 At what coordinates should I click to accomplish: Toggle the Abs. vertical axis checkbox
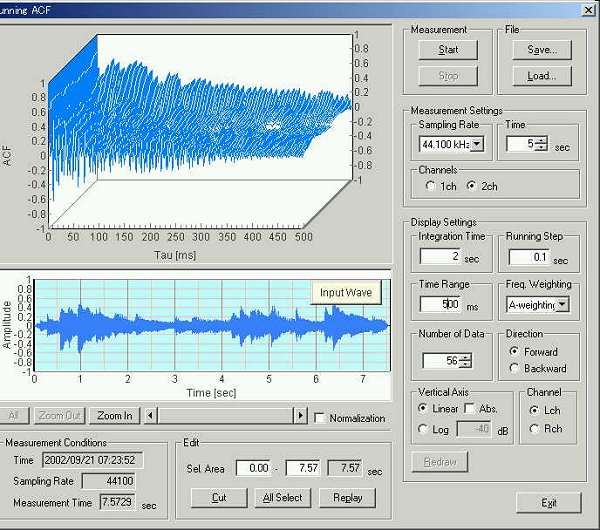(469, 410)
